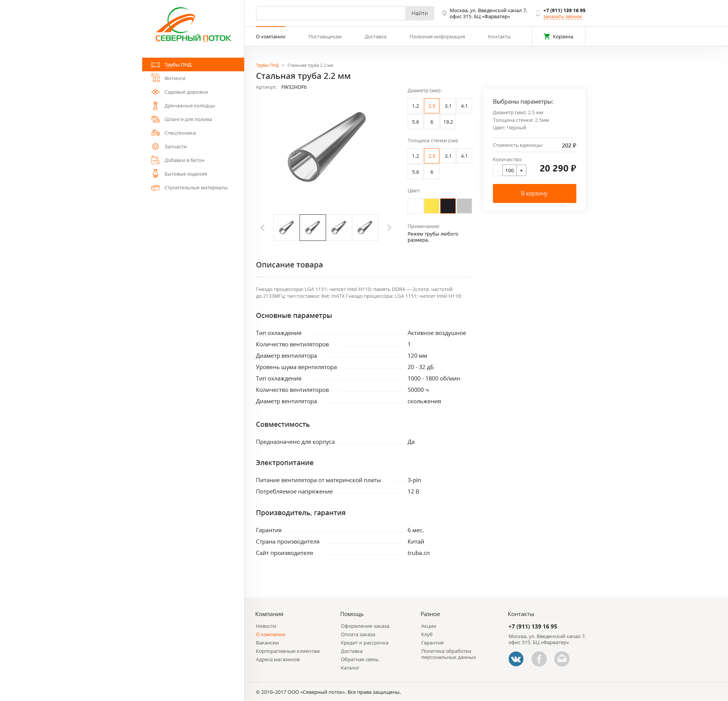
Task: Select diameter option 5.6
Action: [416, 122]
